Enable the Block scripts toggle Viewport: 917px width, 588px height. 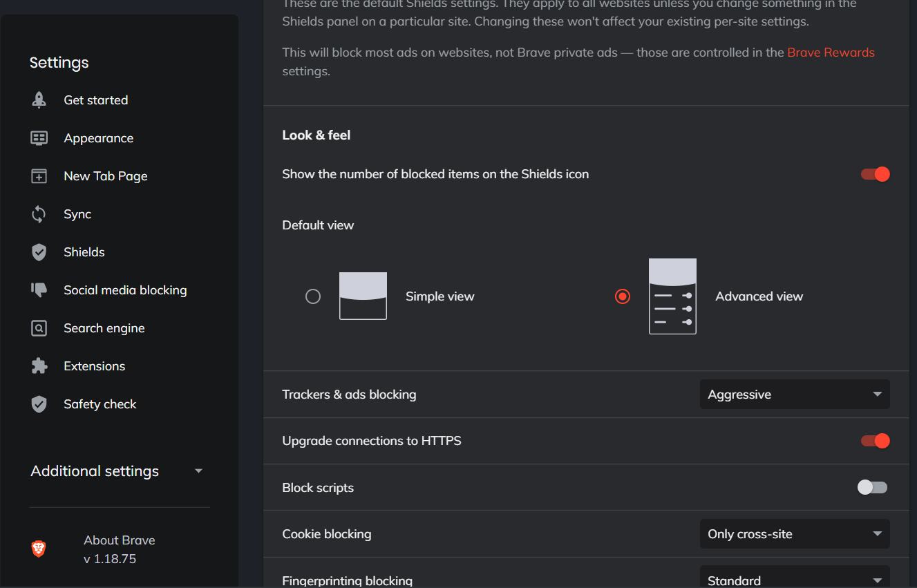[872, 488]
